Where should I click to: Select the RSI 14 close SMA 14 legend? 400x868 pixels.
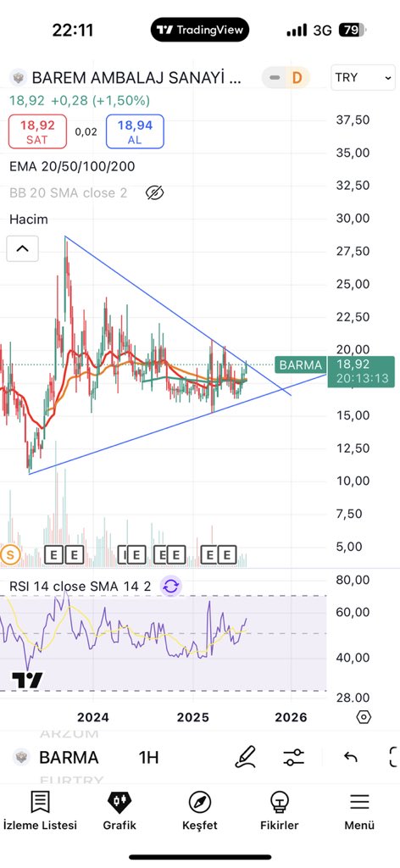81,587
